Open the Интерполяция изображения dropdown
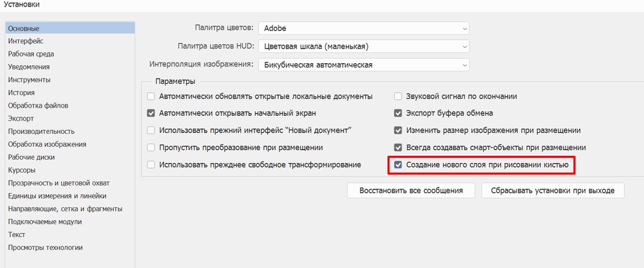Screen dimensions: 644x268 click(363, 64)
